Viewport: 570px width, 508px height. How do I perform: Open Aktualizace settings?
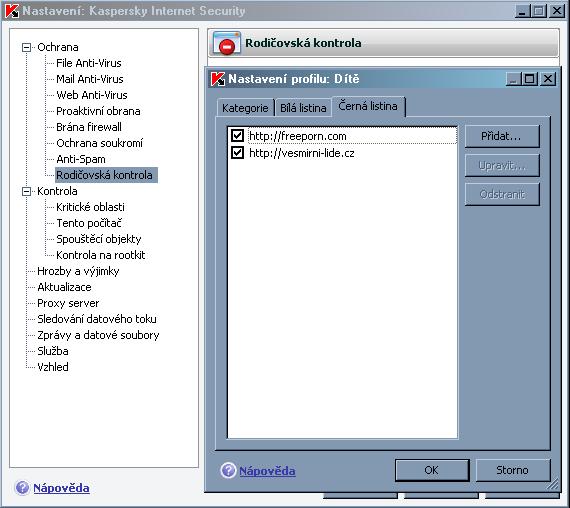[x=64, y=287]
